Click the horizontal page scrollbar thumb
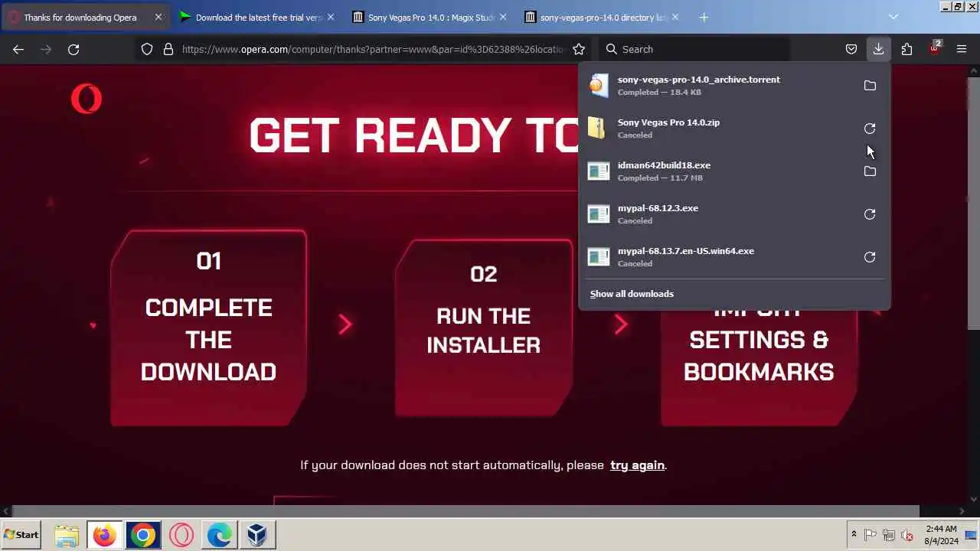Viewport: 980px width, 551px height. coord(465,511)
